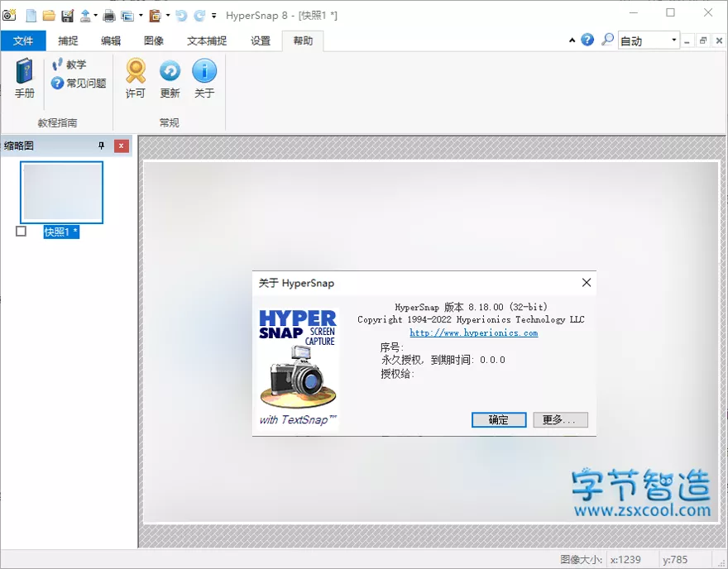Screen dimensions: 728x569
Task: Click the 永久授权 license expiry text
Action: 443,360
